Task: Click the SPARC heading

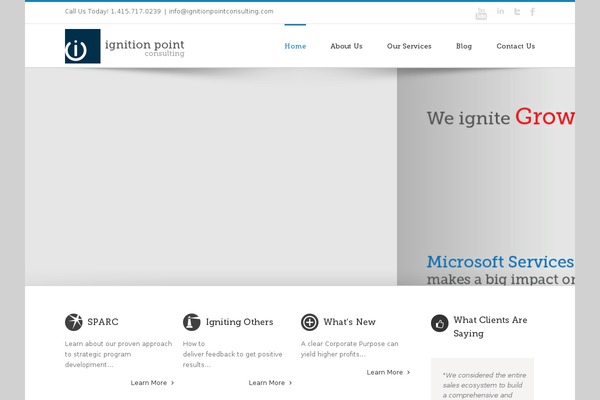Action: (103, 322)
